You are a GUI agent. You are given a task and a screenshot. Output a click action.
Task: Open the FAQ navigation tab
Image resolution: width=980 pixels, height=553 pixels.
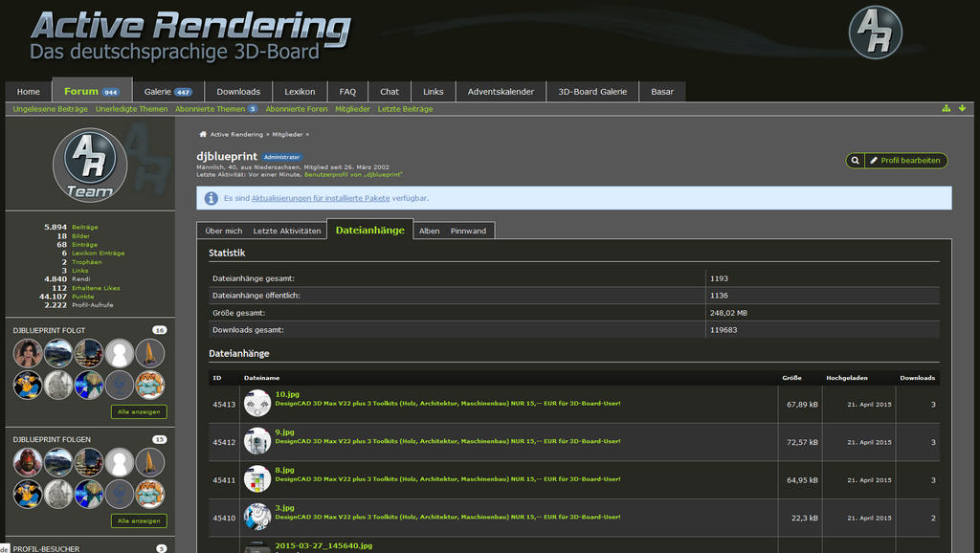click(x=347, y=91)
